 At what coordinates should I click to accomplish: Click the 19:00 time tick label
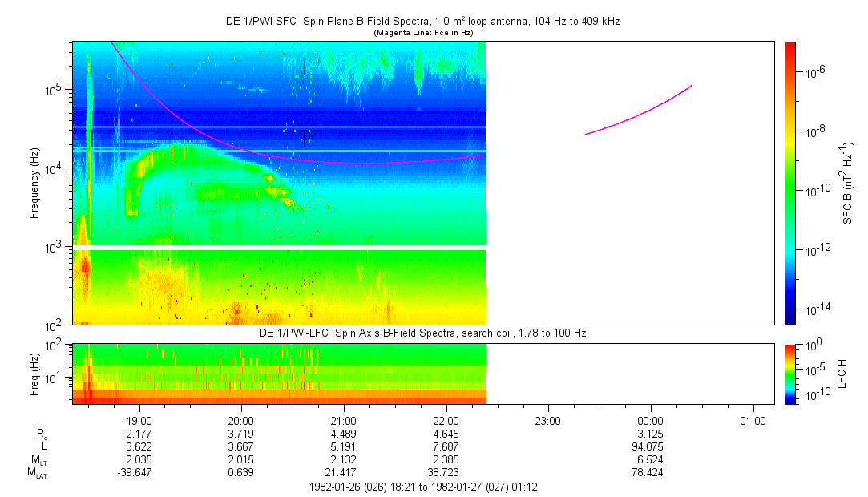(139, 421)
